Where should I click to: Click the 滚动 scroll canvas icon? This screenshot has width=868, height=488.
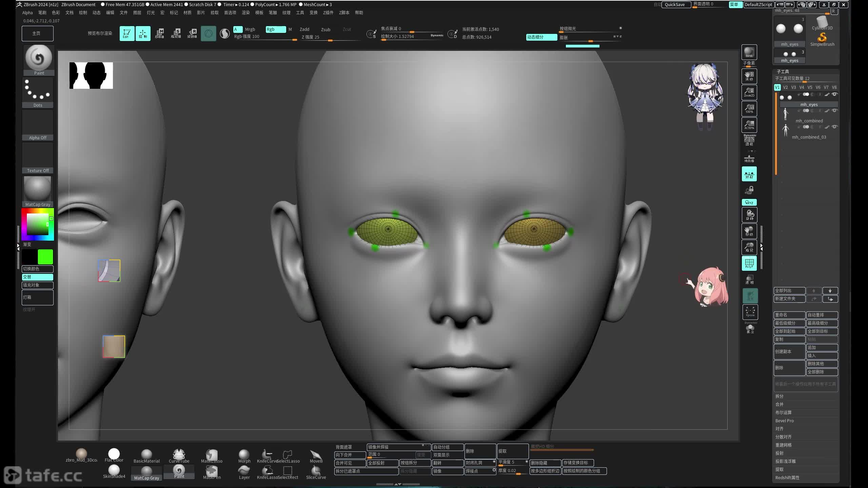(749, 76)
